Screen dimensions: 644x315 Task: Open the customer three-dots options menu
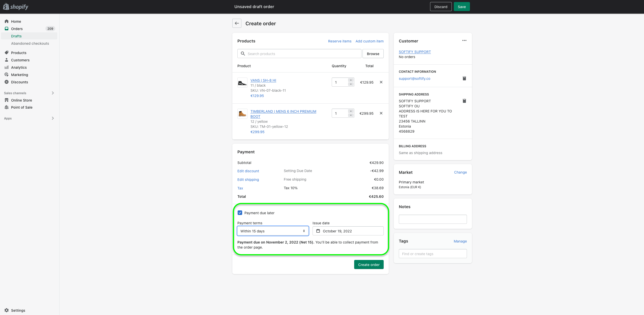click(x=464, y=40)
